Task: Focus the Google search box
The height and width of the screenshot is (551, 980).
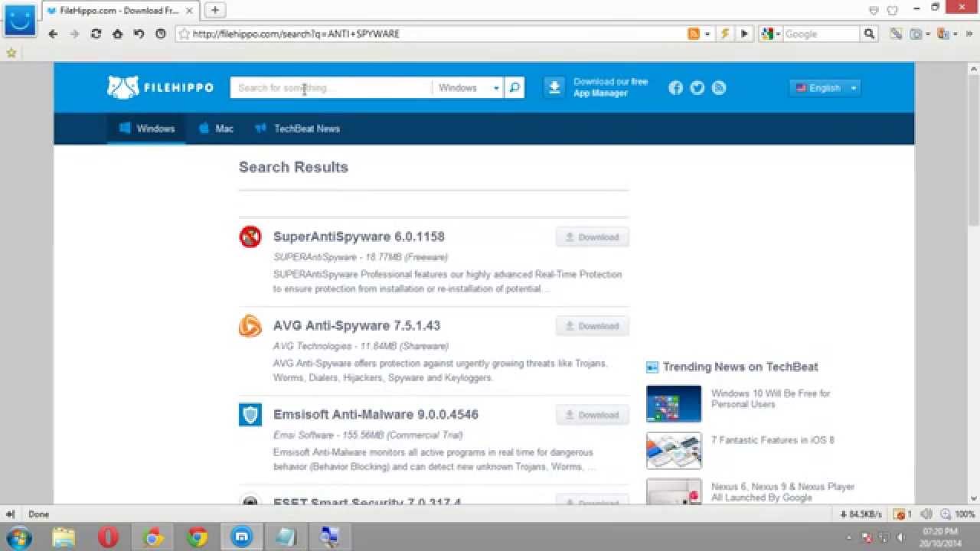Action: pos(822,34)
